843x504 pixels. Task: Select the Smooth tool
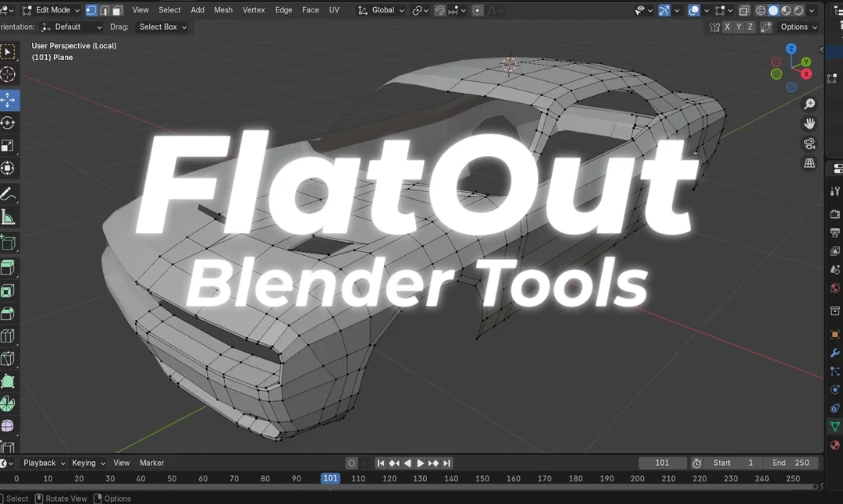[8, 426]
